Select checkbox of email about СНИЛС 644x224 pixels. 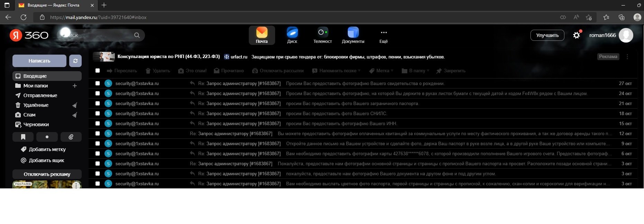tap(98, 113)
